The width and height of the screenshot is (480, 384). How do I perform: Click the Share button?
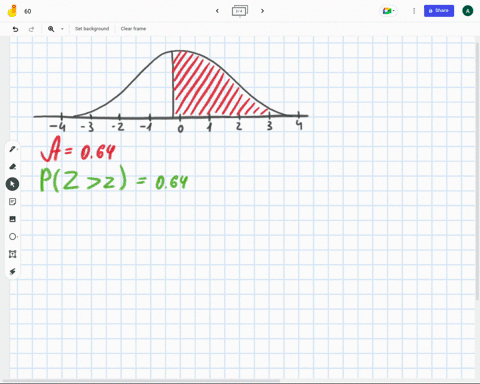439,11
